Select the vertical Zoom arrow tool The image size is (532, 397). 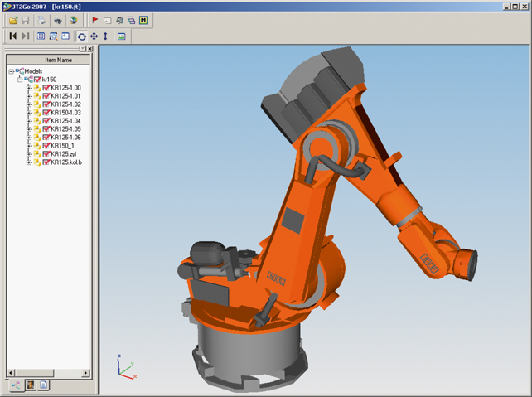[105, 36]
